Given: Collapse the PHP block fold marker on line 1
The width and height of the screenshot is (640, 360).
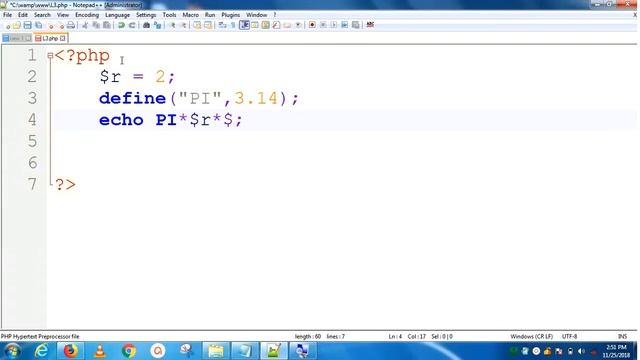Looking at the screenshot, I should [x=50, y=56].
